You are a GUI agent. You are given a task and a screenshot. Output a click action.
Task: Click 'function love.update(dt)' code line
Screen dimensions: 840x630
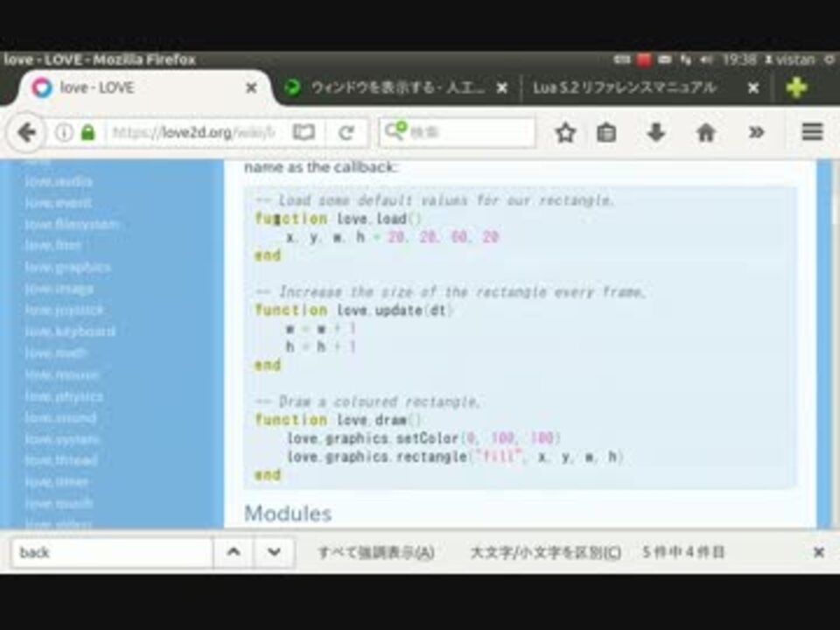(353, 310)
